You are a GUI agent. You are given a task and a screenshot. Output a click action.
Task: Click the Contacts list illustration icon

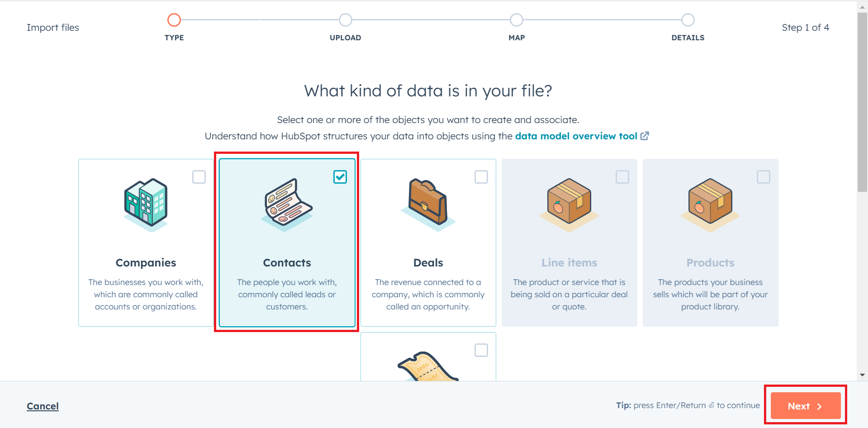(x=286, y=204)
